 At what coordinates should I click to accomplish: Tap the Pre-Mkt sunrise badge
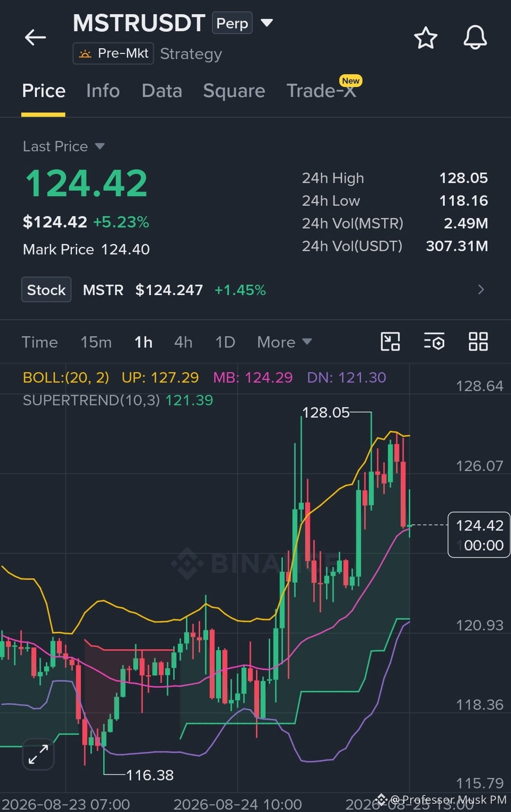[x=113, y=53]
